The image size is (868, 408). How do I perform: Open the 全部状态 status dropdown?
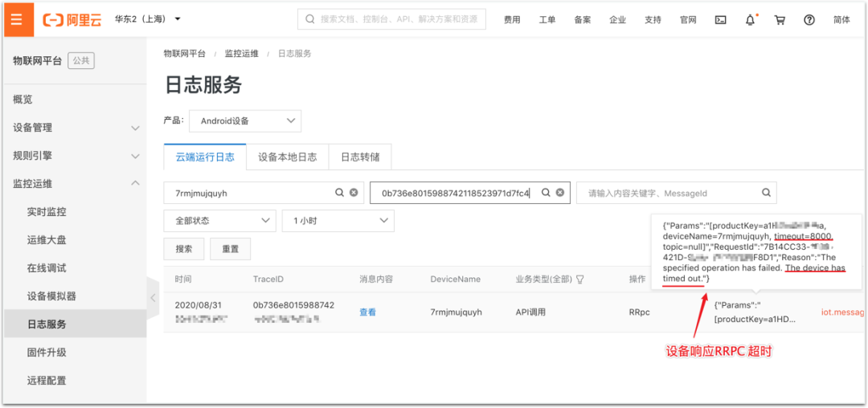pos(219,221)
